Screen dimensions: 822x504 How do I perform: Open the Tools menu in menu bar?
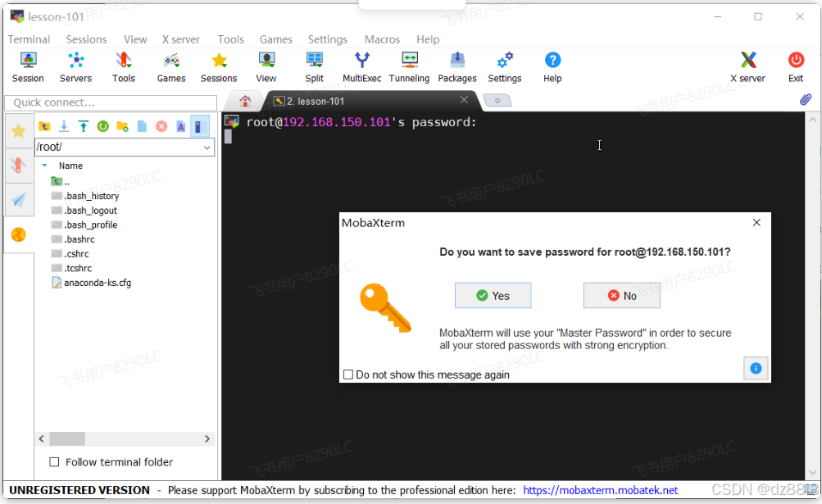point(230,39)
